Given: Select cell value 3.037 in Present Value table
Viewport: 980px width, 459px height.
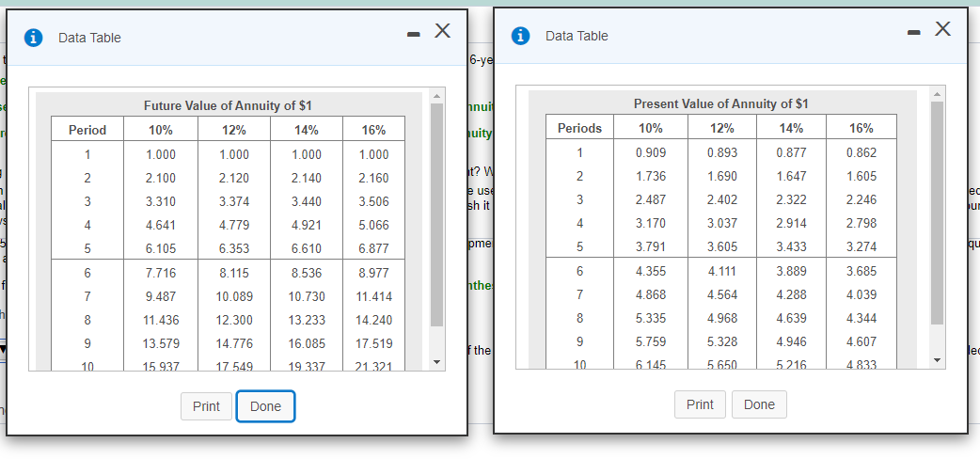Looking at the screenshot, I should click(722, 223).
